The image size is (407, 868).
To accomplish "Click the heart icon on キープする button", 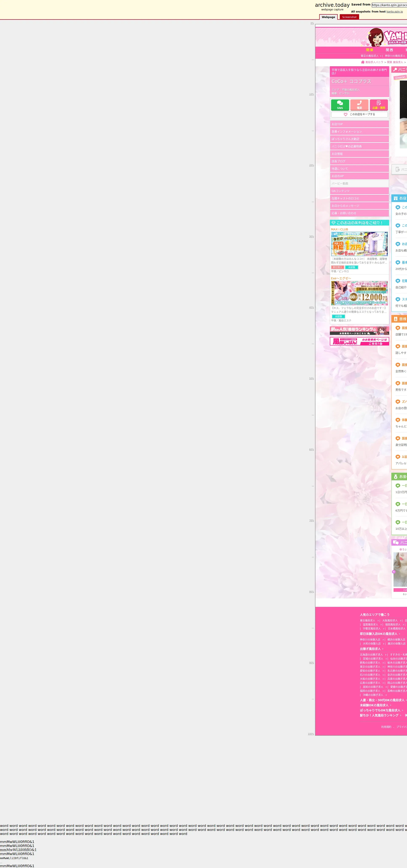I will 345,114.
